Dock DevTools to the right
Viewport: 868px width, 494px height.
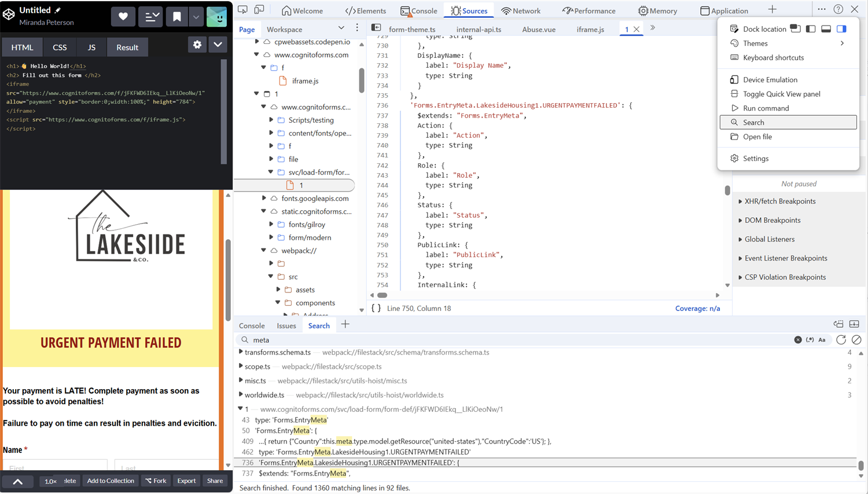pos(841,28)
